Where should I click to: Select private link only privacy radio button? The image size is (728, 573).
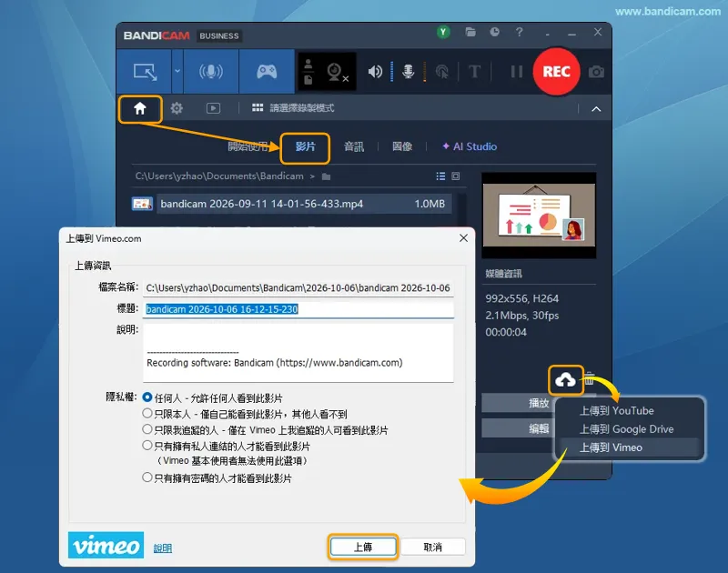147,446
